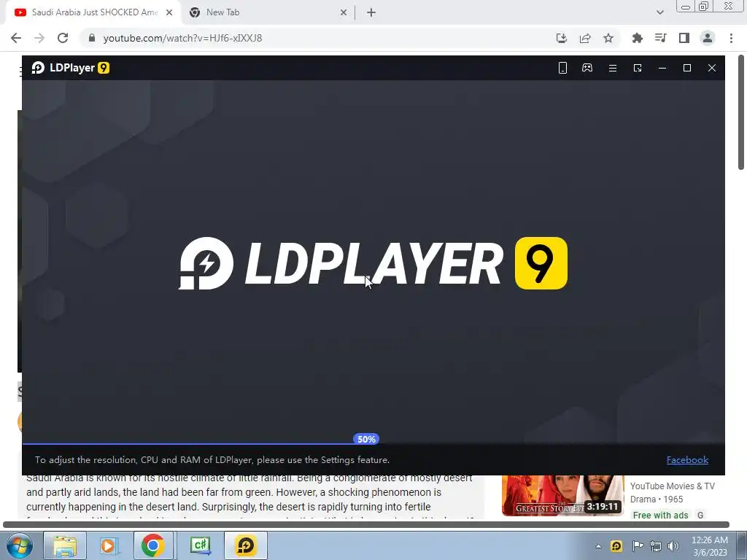The image size is (747, 560).
Task: Close the LDPlayer window
Action: [x=712, y=68]
